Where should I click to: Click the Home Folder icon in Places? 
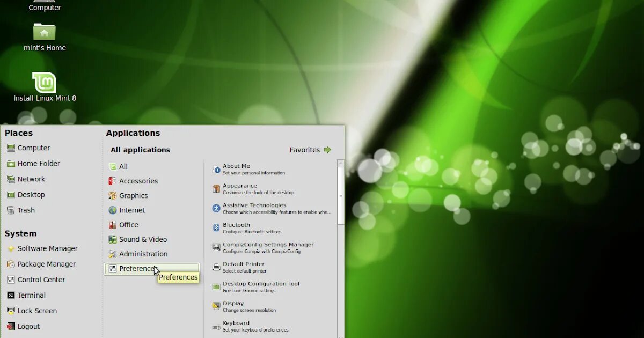[x=11, y=164]
